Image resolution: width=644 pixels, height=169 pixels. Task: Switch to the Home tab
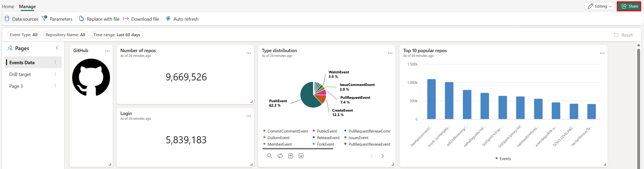(8, 6)
